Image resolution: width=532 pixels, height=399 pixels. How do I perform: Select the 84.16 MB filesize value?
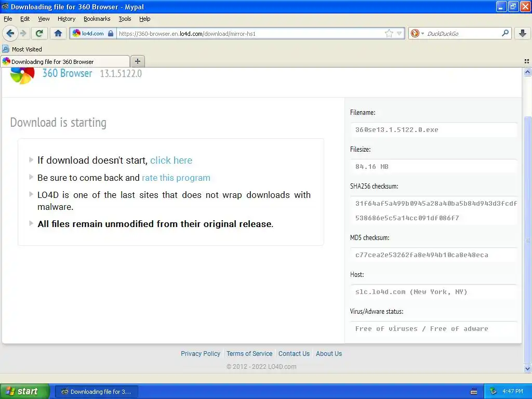(372, 167)
